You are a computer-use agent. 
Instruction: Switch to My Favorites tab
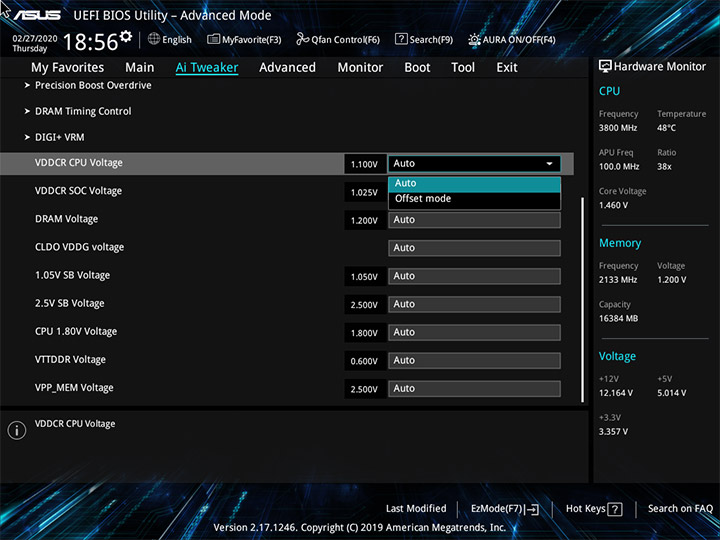tap(68, 68)
